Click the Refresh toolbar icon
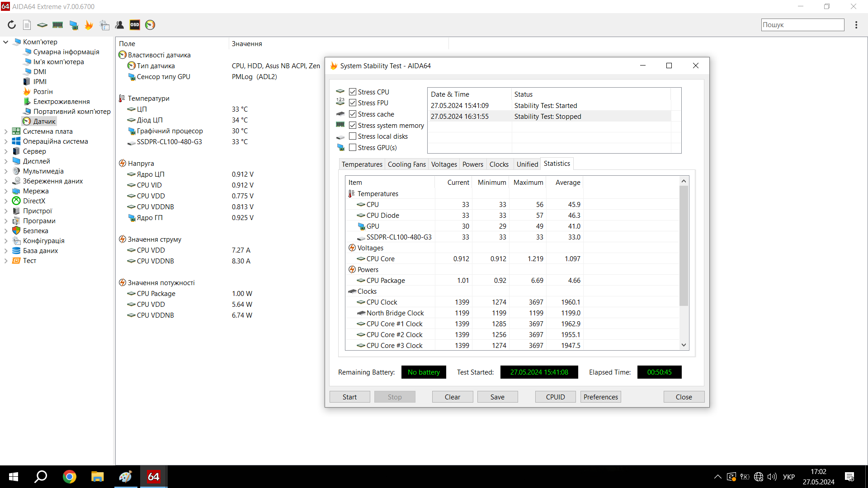 (12, 25)
